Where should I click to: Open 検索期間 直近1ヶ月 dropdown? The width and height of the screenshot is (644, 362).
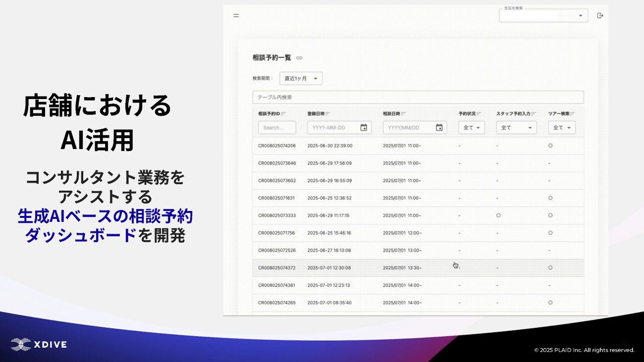pos(301,78)
